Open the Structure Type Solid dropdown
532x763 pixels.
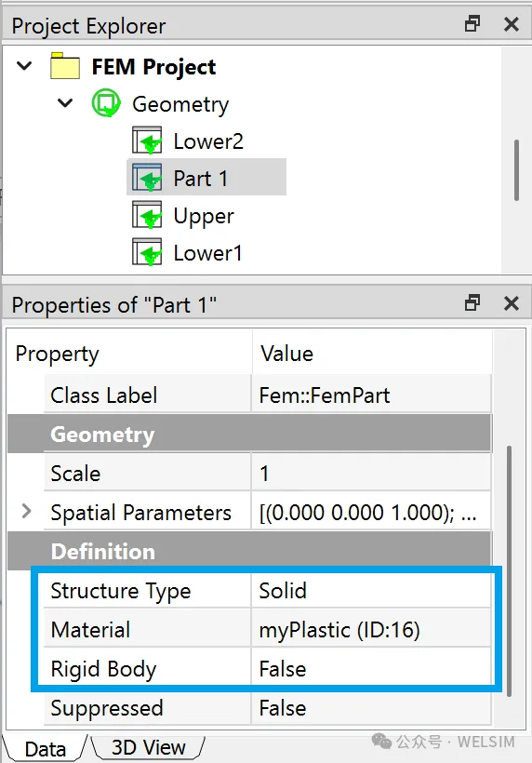tap(371, 590)
